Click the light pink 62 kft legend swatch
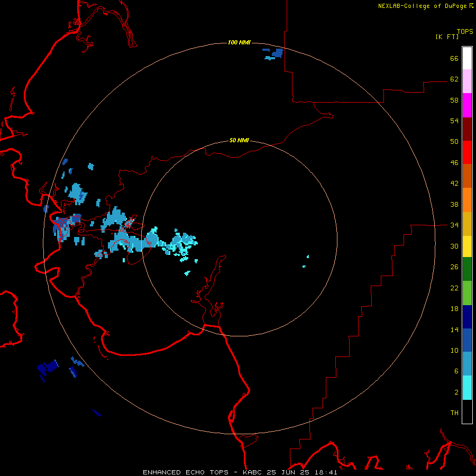 pos(467,81)
